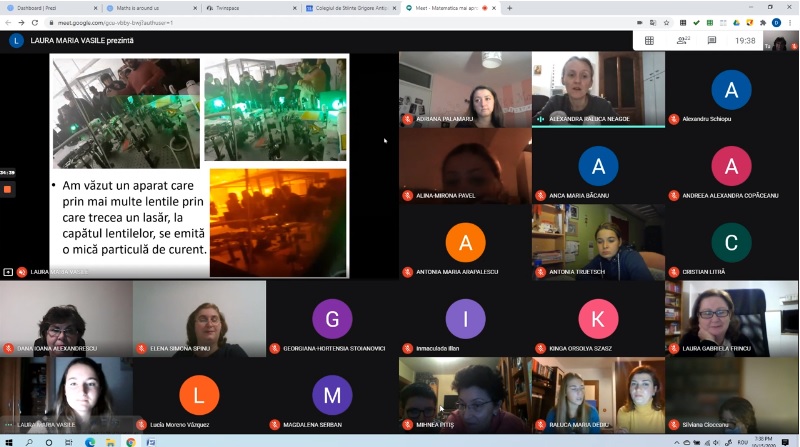Click the presented slide with laser photos

199,166
